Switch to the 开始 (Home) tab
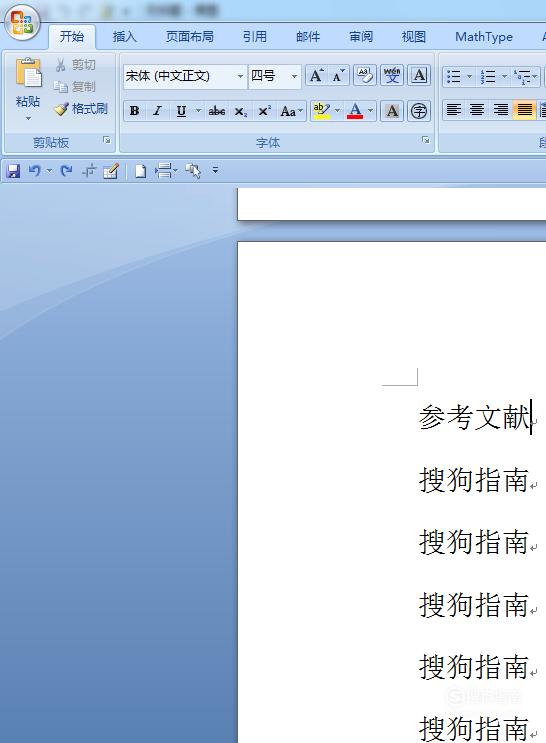This screenshot has height=743, width=546. (x=72, y=36)
